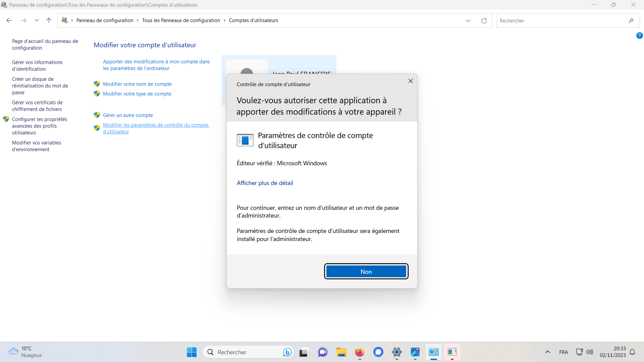The image size is (644, 362).
Task: Open Settings gear in taskbar
Action: tap(396, 352)
